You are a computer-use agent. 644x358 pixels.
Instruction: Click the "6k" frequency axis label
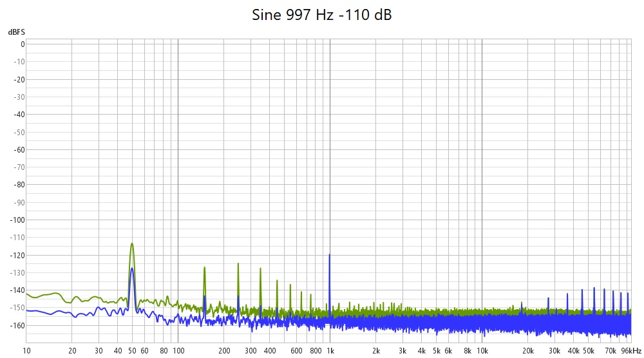[448, 351]
